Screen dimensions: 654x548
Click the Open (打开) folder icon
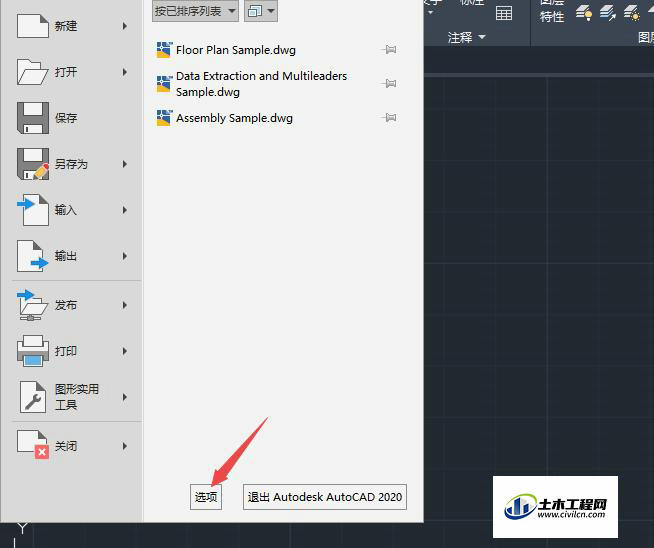click(x=33, y=72)
